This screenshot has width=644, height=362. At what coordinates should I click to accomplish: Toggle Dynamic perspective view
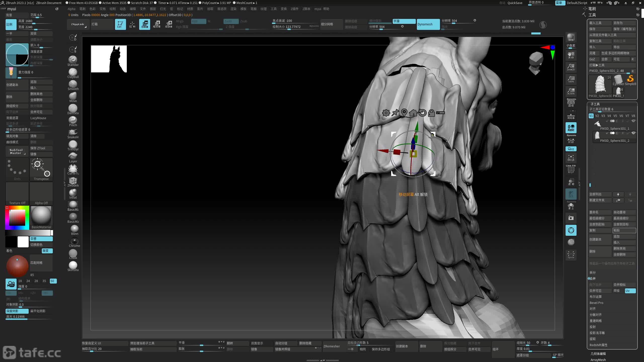click(x=571, y=103)
